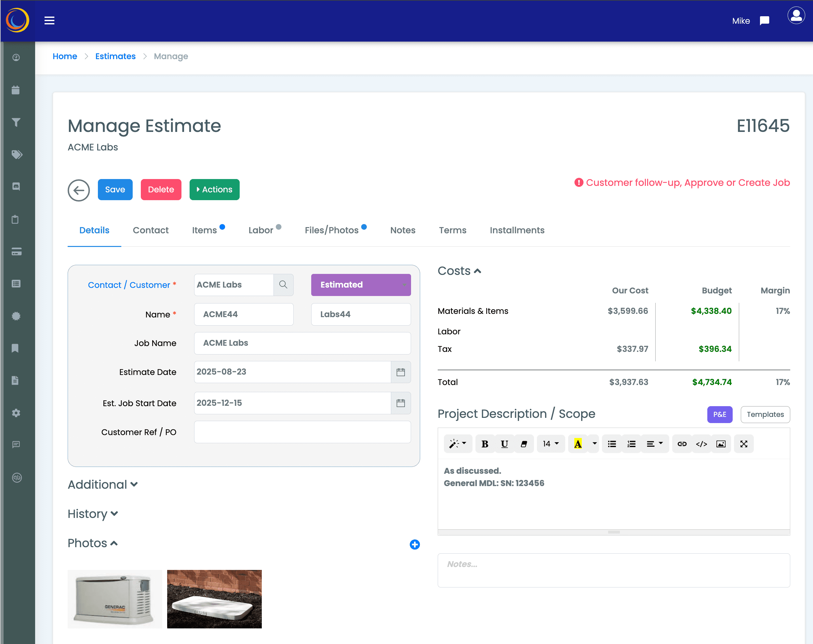The width and height of the screenshot is (813, 644).
Task: Click the sidebar filter funnel icon
Action: [x=16, y=122]
